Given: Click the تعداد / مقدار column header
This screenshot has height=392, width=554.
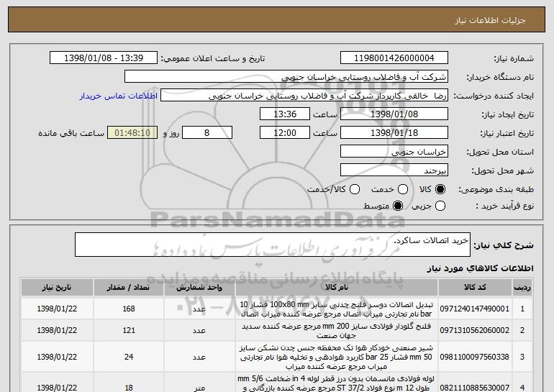Looking at the screenshot, I should coord(129,288).
